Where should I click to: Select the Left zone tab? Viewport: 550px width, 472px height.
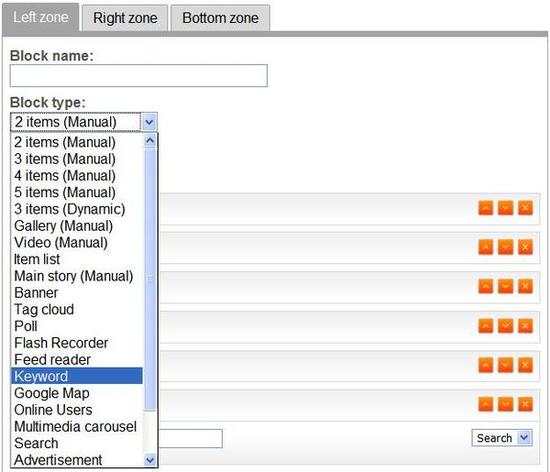pyautogui.click(x=41, y=17)
